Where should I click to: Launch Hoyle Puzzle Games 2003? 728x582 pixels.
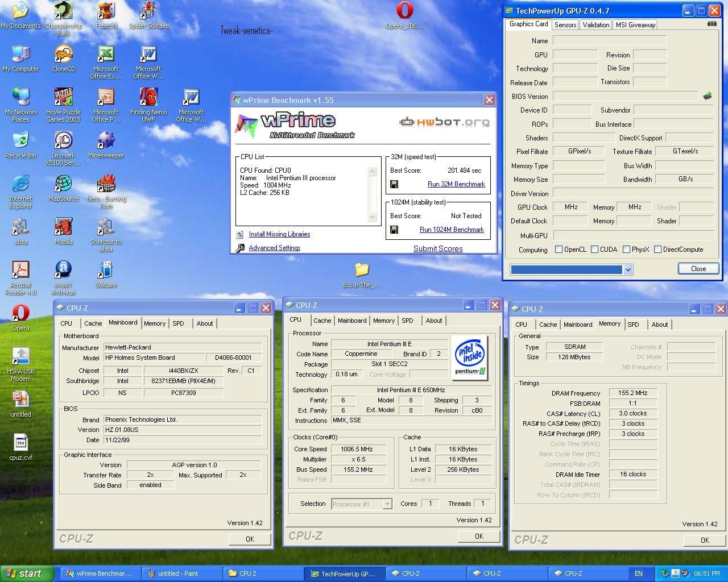pos(63,106)
